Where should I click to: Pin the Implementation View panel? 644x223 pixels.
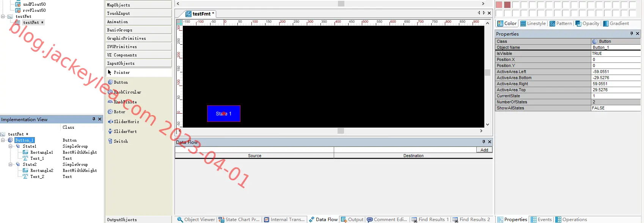(94, 119)
